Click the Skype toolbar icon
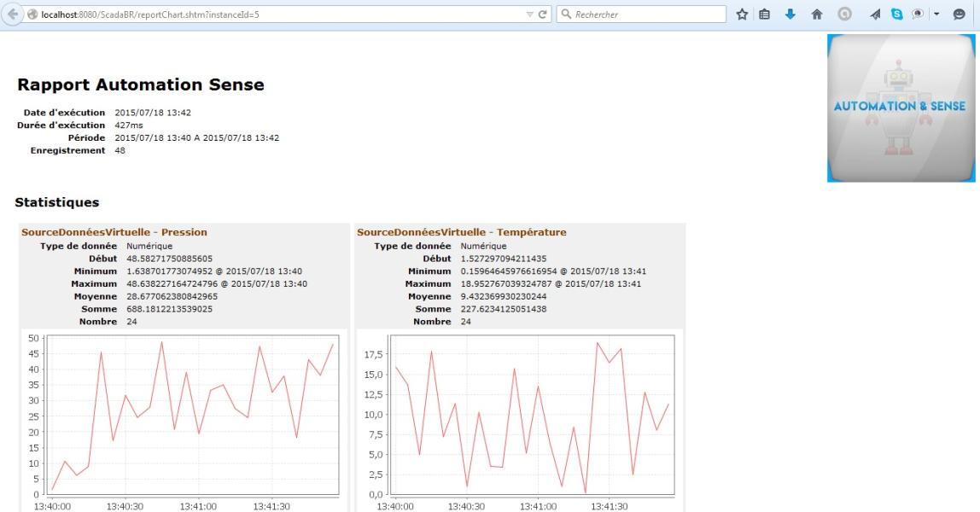Viewport: 980px width, 512px height. pos(897,15)
